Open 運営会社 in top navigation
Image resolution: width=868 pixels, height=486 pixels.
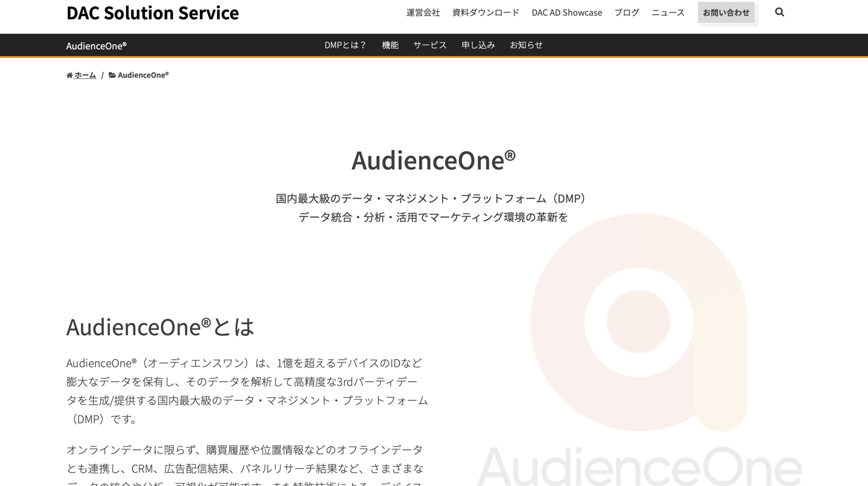(423, 12)
